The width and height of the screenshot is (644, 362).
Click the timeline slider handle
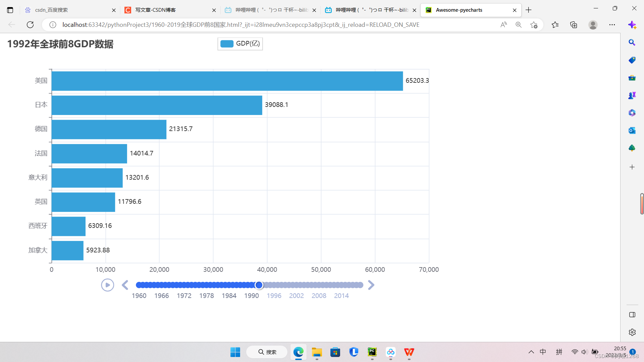(x=259, y=285)
